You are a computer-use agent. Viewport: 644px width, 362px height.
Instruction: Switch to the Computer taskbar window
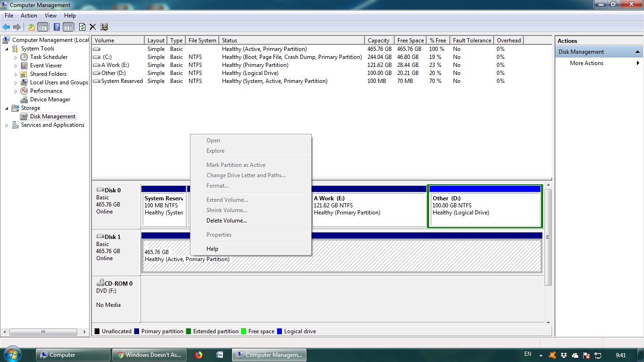(x=73, y=355)
